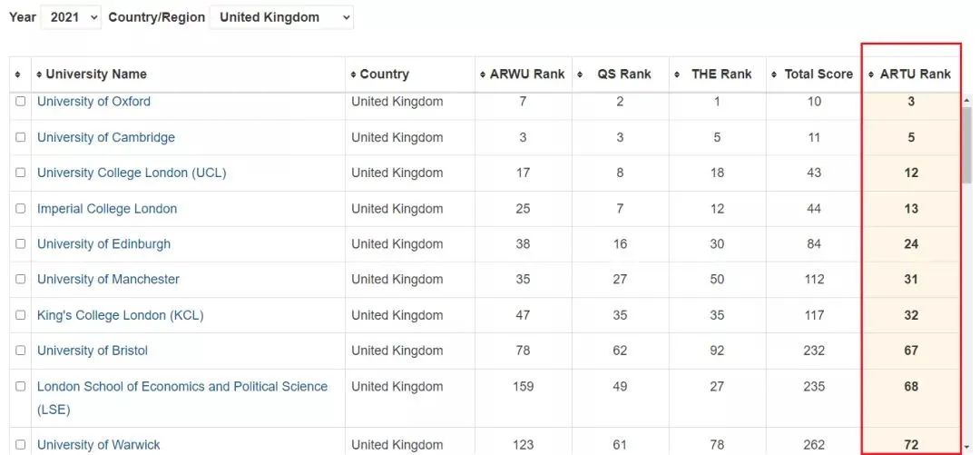Viewport: 980px width, 455px height.
Task: Click the QS Rank sort icon
Action: [581, 74]
